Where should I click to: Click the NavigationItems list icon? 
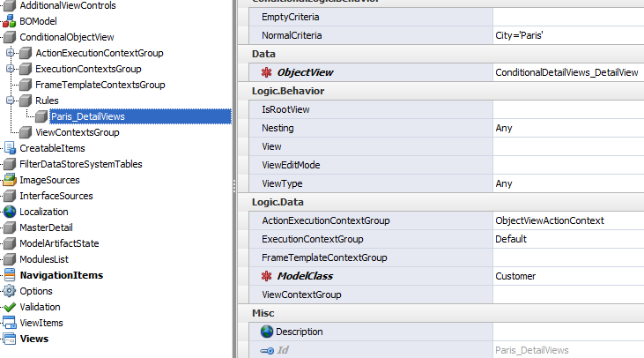10,275
